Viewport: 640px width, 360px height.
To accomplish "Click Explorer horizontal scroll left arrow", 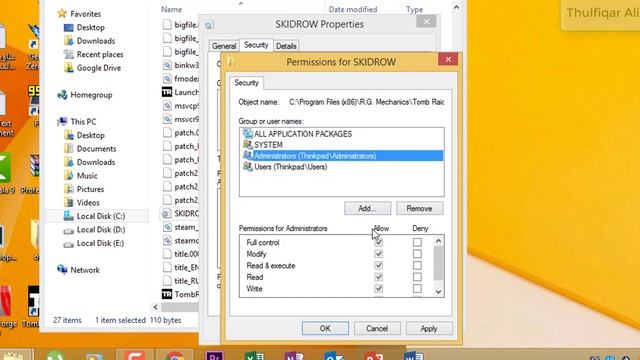I will pyautogui.click(x=156, y=307).
